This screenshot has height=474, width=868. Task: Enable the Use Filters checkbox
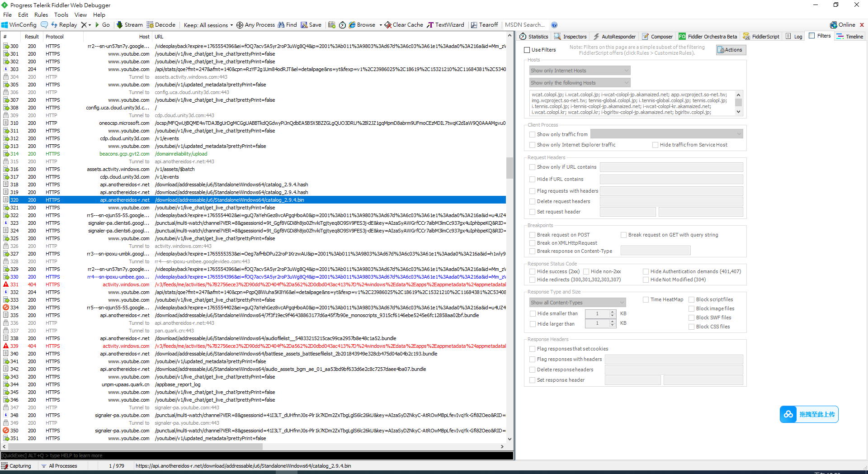point(527,50)
